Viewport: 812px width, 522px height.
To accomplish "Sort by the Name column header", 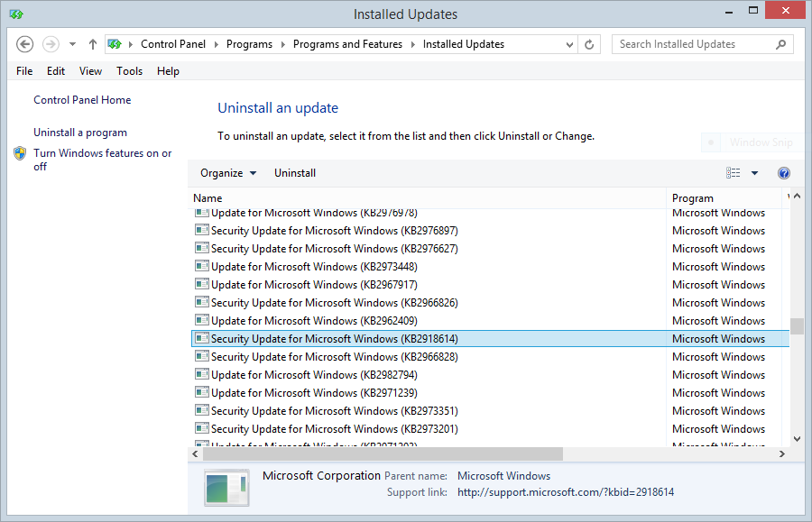I will [x=427, y=198].
